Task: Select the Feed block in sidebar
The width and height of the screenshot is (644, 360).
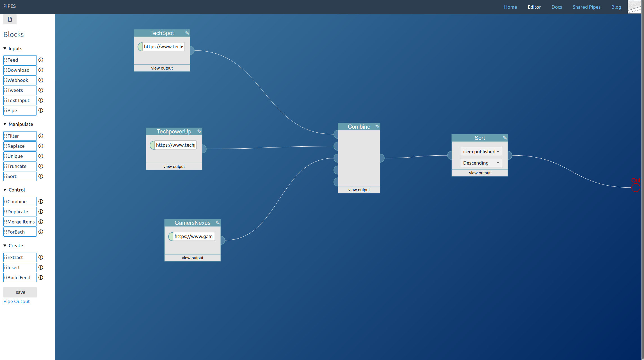Action: pos(20,60)
